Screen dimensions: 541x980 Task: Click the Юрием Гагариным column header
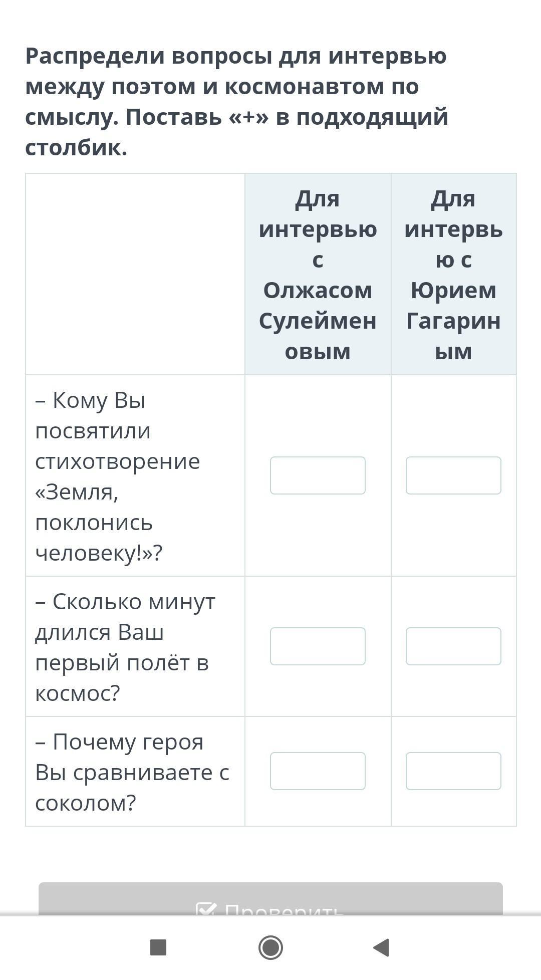(x=453, y=275)
